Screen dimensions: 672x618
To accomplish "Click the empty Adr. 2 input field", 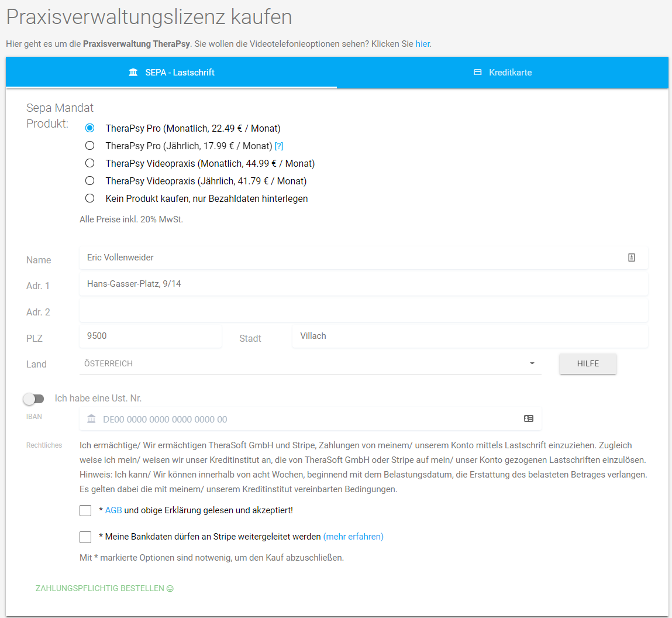I will pyautogui.click(x=363, y=310).
